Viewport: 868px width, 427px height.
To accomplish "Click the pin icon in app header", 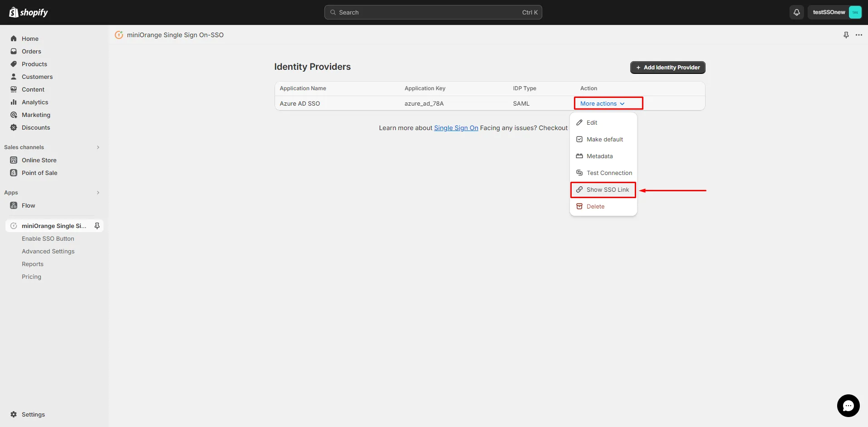I will [x=846, y=35].
